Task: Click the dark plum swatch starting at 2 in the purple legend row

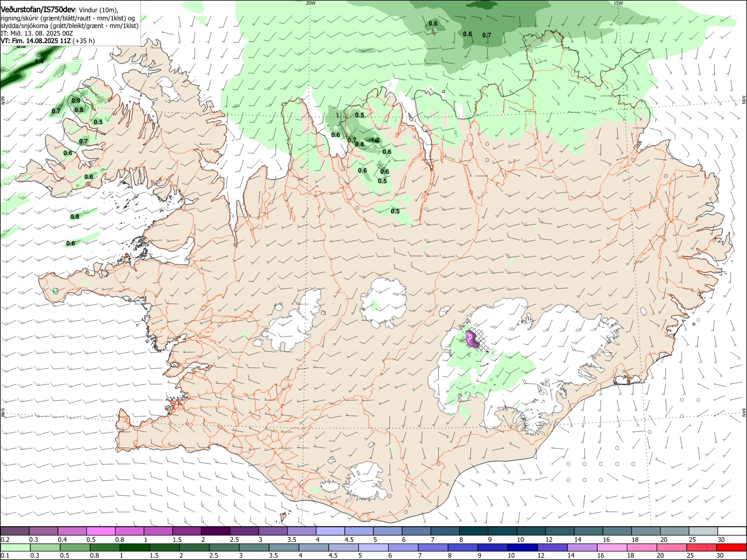Action: 214,531
